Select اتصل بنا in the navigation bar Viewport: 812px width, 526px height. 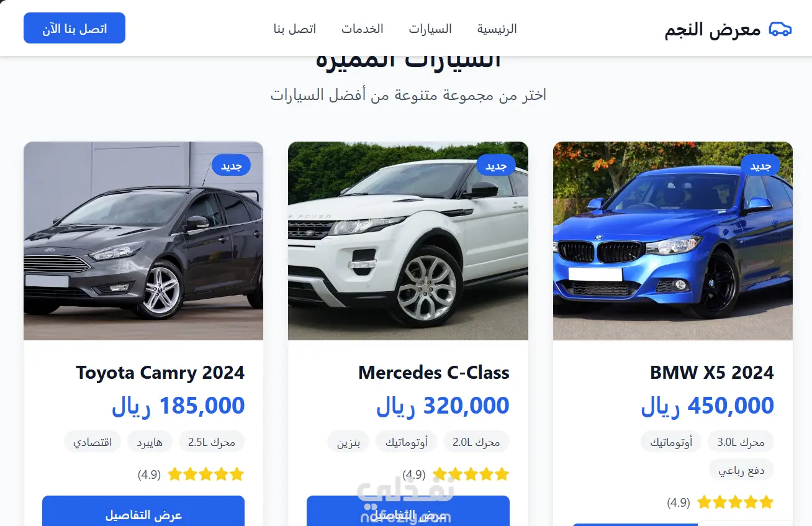coord(295,29)
